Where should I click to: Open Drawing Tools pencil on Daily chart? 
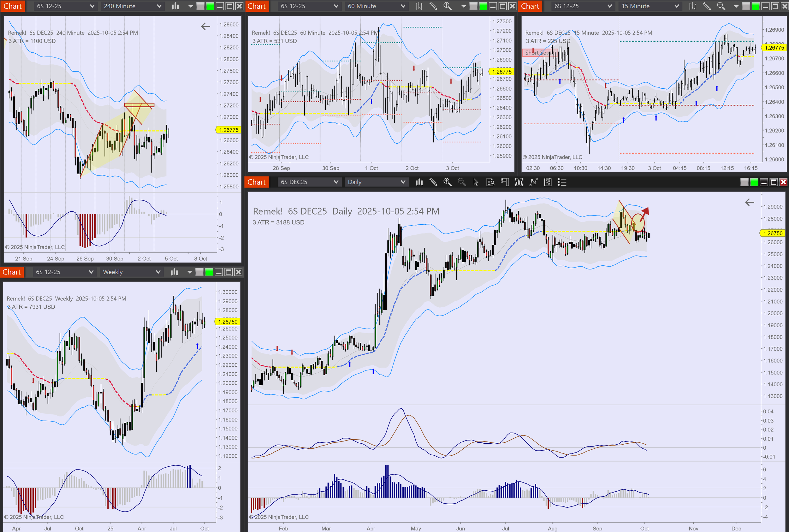tap(433, 182)
